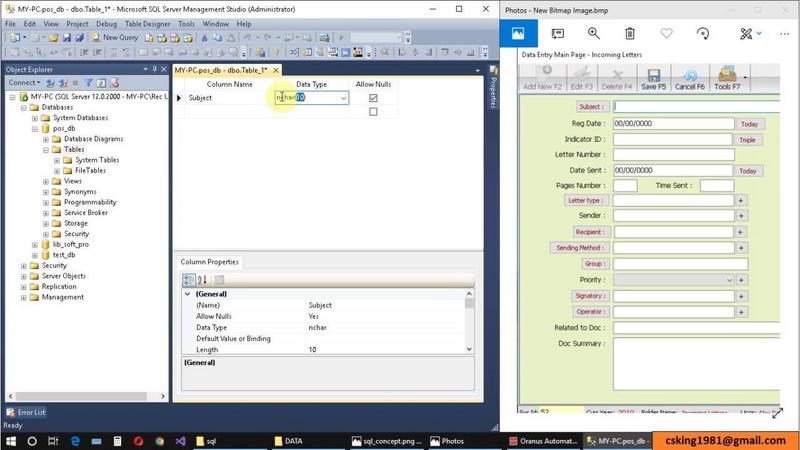800x450 pixels.
Task: Click the slideshow comment icon in Photos toolbar
Action: (558, 34)
